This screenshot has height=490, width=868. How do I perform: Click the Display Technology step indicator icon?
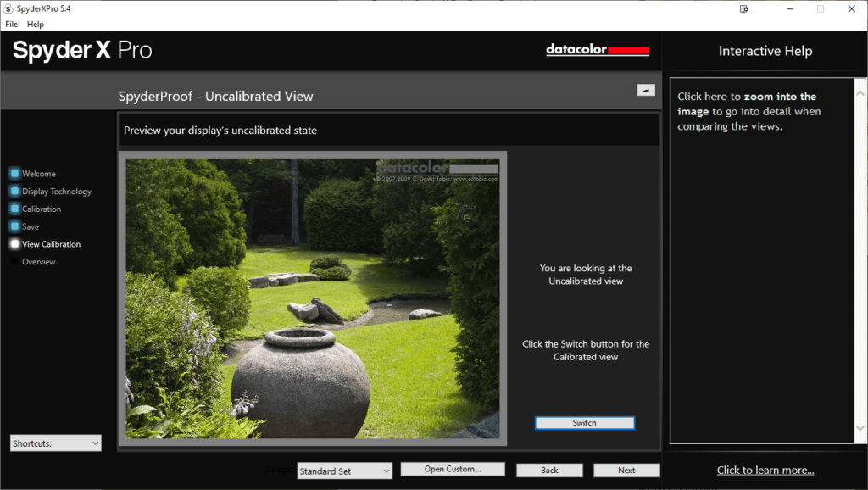(14, 192)
